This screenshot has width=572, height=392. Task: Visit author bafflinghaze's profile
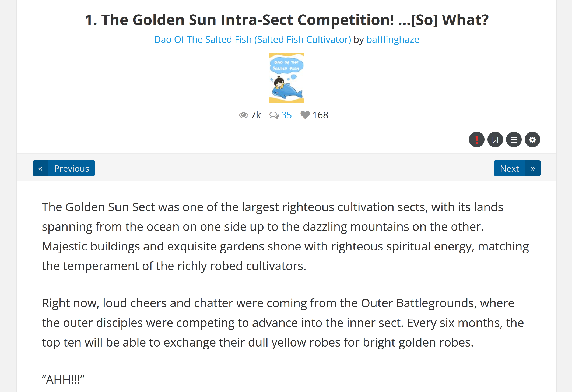pos(393,40)
